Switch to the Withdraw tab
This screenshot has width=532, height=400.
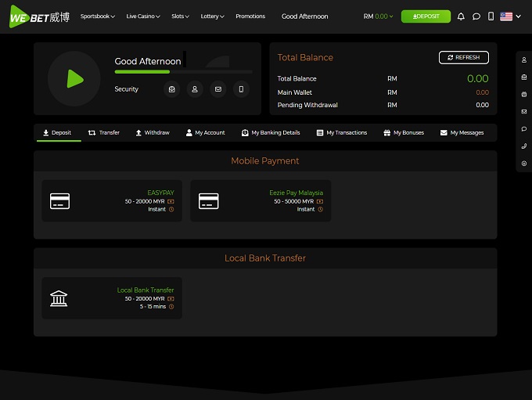click(x=153, y=133)
